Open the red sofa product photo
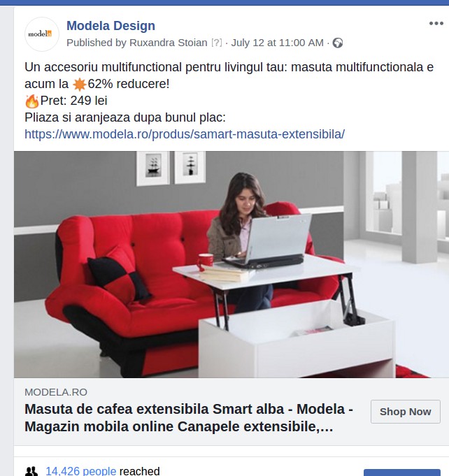 pyautogui.click(x=231, y=264)
